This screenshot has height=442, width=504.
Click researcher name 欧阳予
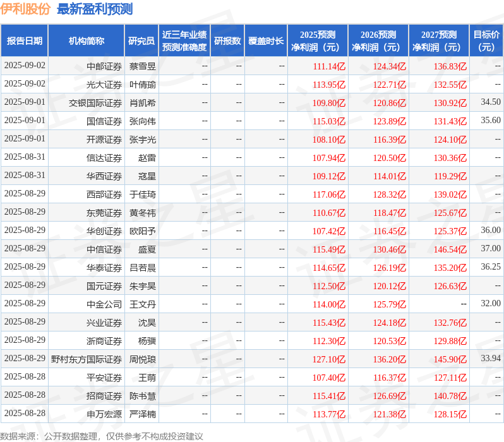(143, 232)
